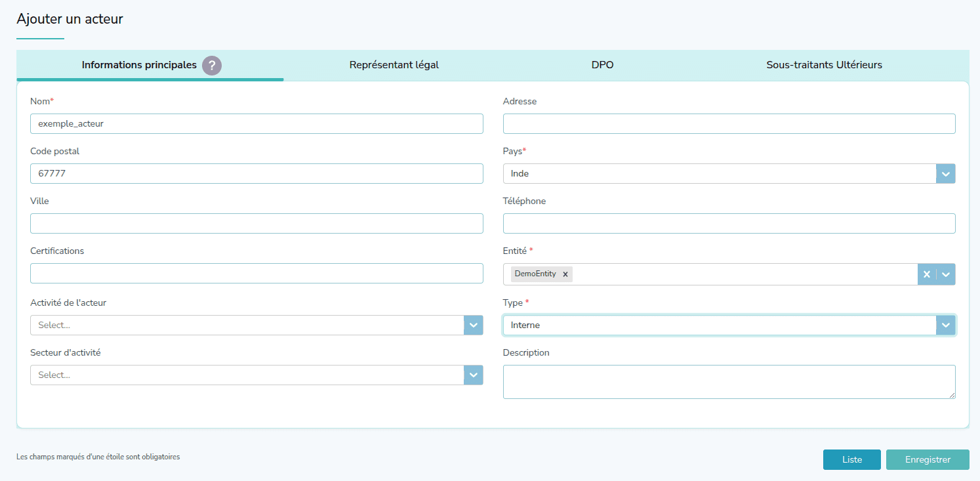The image size is (980, 481).
Task: Focus the Nom input field
Action: pos(256,123)
